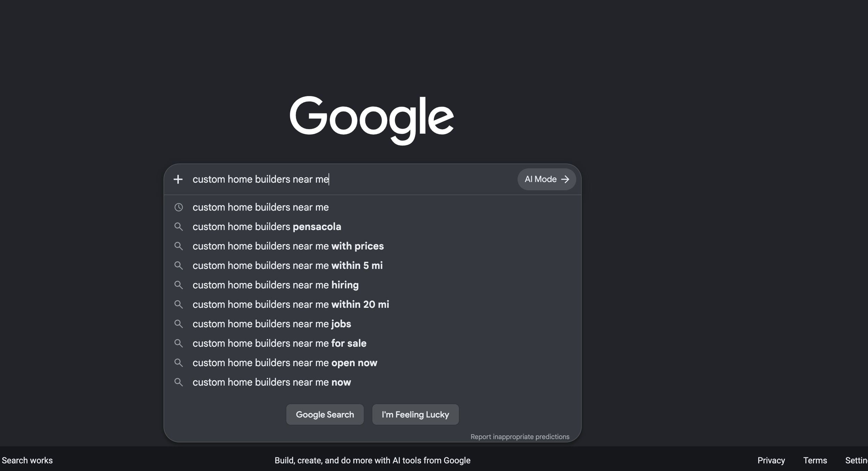Image resolution: width=868 pixels, height=471 pixels.
Task: Click magnifier icon beside 'for sale' suggestion
Action: (x=178, y=343)
